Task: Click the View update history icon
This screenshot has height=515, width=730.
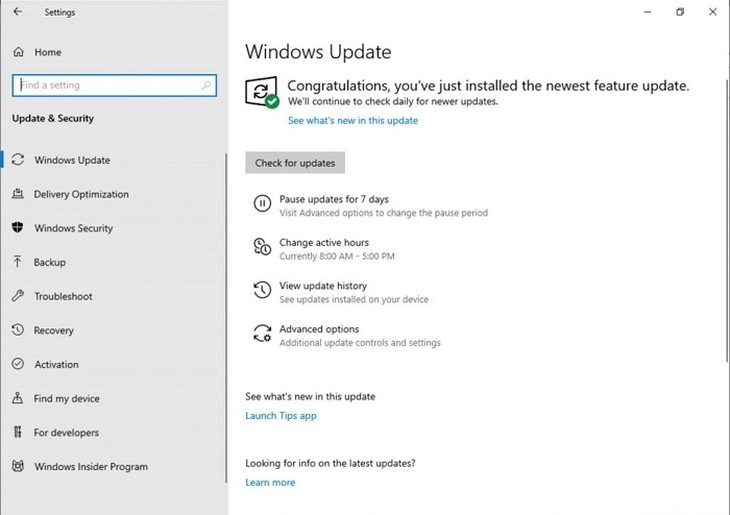Action: click(x=262, y=290)
